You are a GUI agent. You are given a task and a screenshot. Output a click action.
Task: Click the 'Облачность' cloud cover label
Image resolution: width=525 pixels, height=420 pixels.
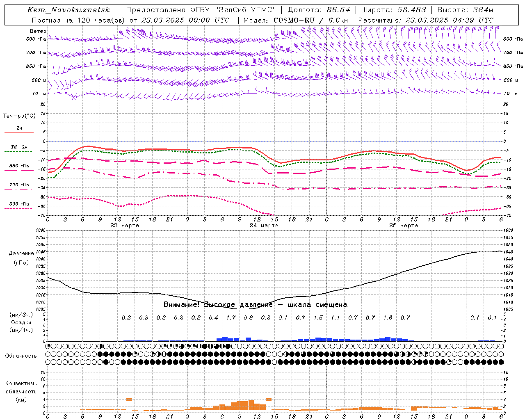click(x=21, y=356)
